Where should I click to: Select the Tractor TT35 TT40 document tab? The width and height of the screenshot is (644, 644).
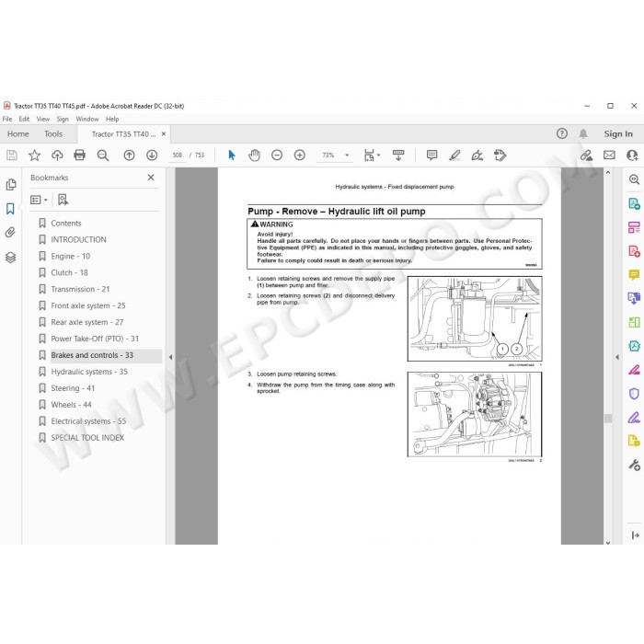[123, 134]
